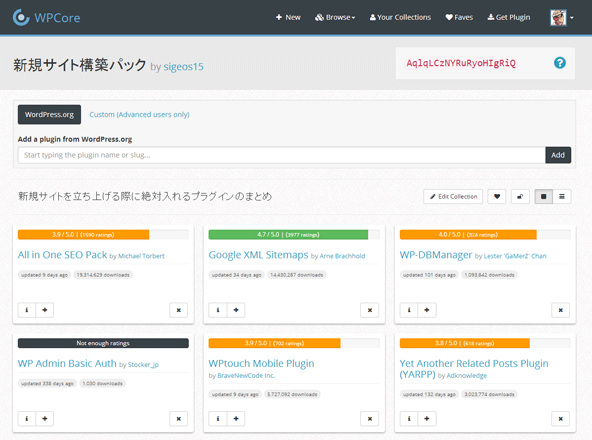Switch to list view
The width and height of the screenshot is (592, 440).
[562, 196]
